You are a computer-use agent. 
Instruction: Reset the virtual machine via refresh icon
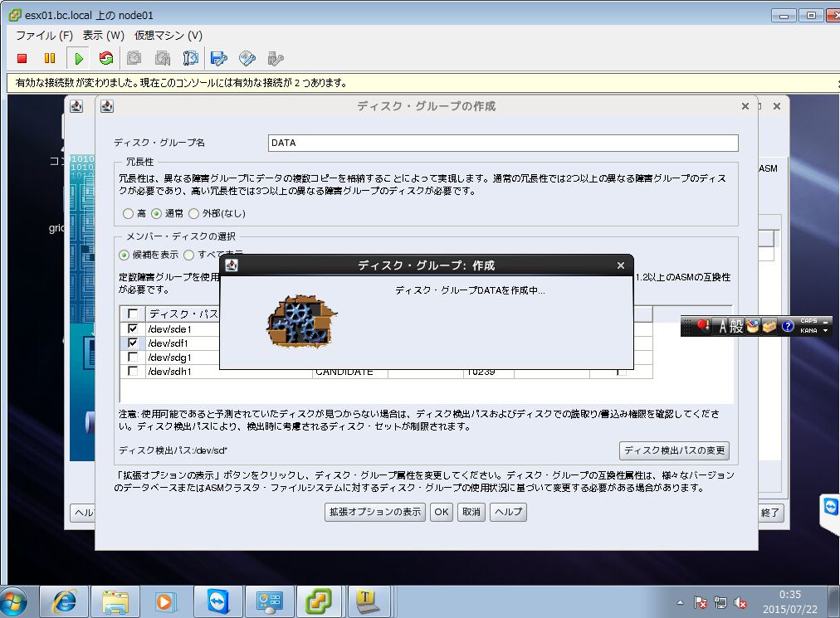click(106, 58)
